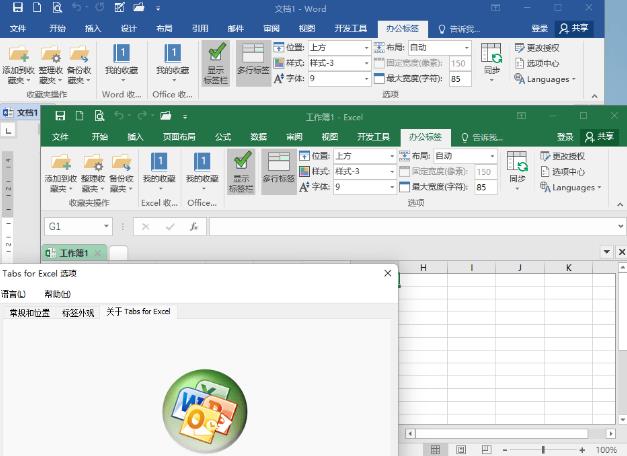Open Options Center in Excel ribbon
Image resolution: width=627 pixels, height=456 pixels.
(x=563, y=172)
